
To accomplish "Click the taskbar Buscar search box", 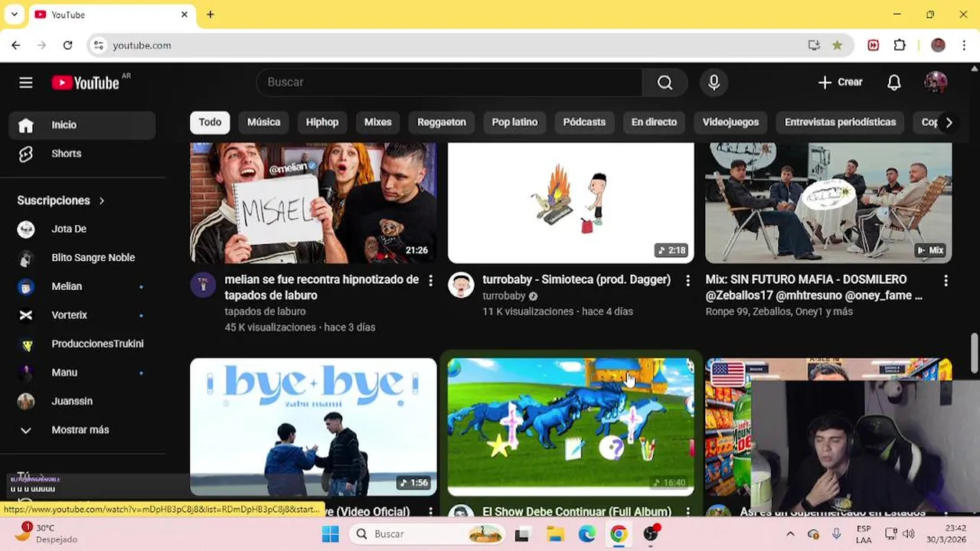I will click(427, 534).
